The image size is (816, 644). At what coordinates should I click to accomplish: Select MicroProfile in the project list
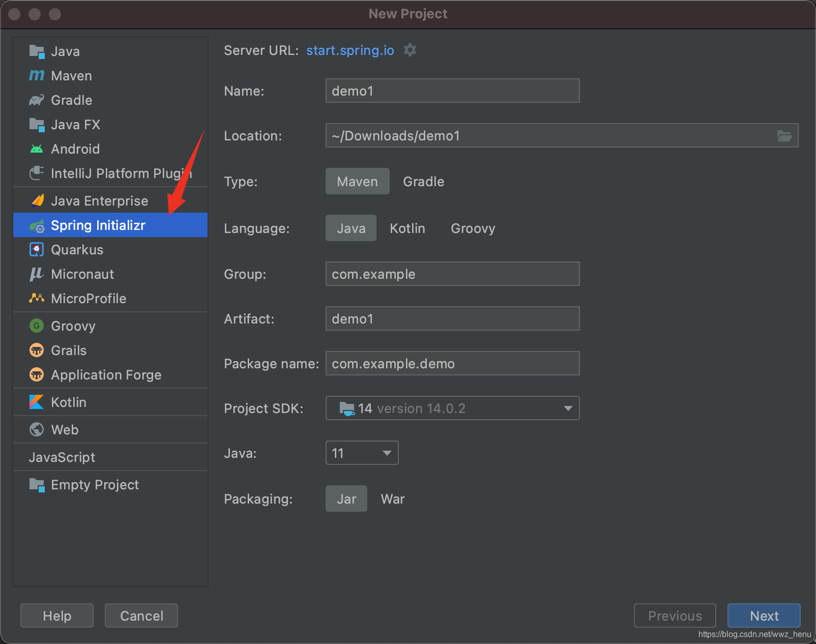(110, 299)
